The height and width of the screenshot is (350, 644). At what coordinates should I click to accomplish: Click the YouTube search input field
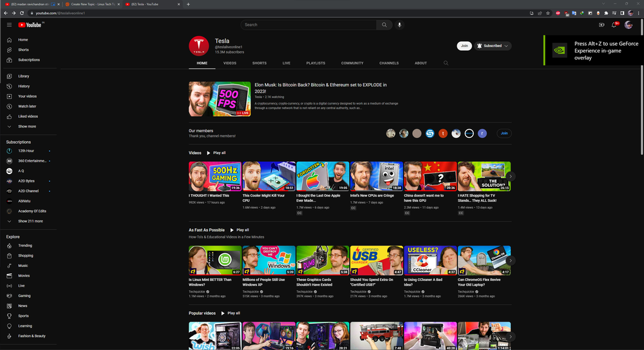tap(308, 24)
